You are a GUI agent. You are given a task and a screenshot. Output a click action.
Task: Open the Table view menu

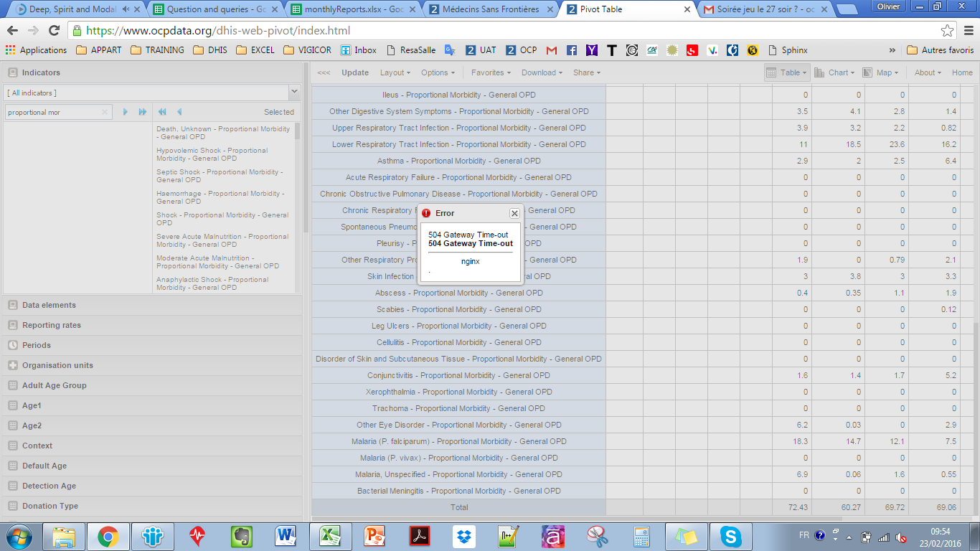[x=786, y=72]
